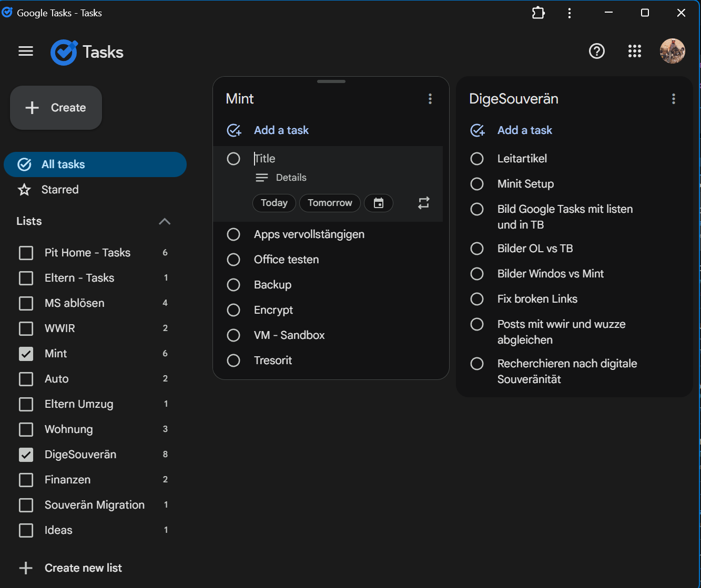Click the Create button
The width and height of the screenshot is (701, 588).
point(56,108)
